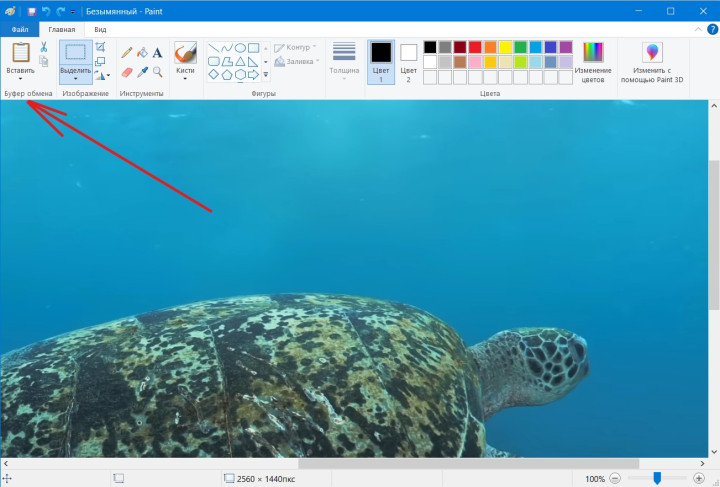Open the Файл menu

tap(19, 30)
